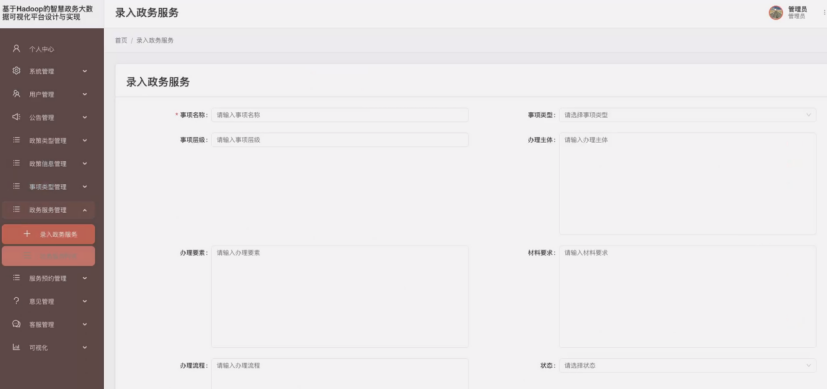The width and height of the screenshot is (827, 389).
Task: Expand the 系统管理 menu chevron
Action: click(85, 71)
